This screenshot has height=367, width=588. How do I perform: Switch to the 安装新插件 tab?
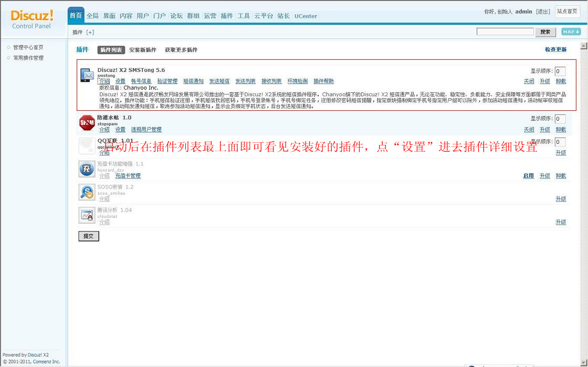click(142, 50)
